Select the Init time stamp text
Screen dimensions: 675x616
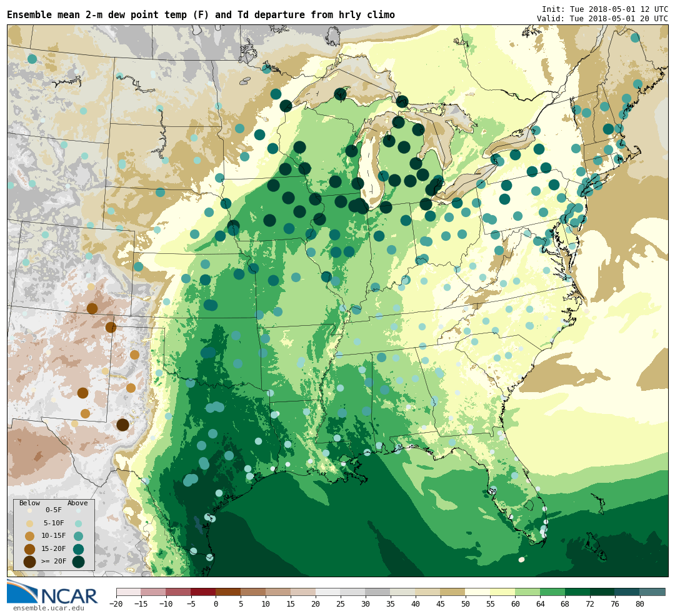pos(605,9)
